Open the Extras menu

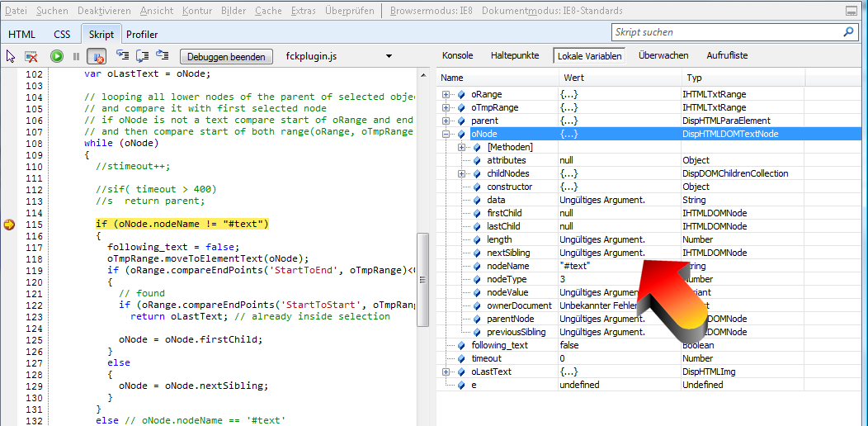[303, 11]
